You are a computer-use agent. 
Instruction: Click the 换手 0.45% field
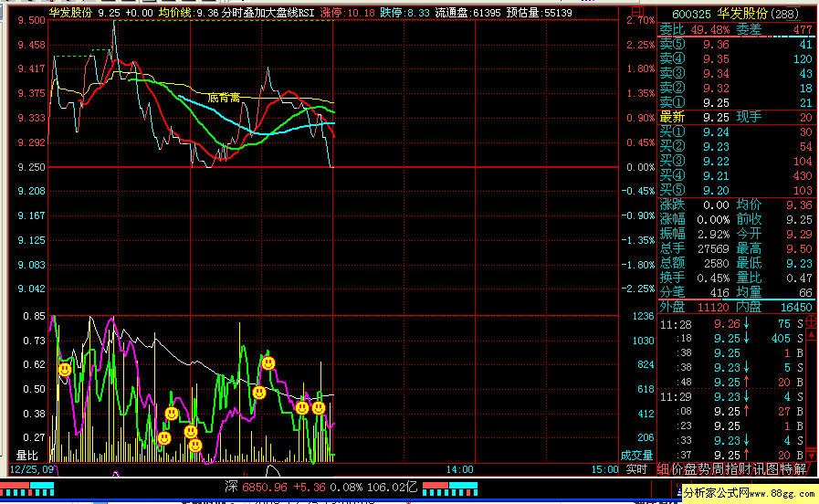tap(695, 278)
